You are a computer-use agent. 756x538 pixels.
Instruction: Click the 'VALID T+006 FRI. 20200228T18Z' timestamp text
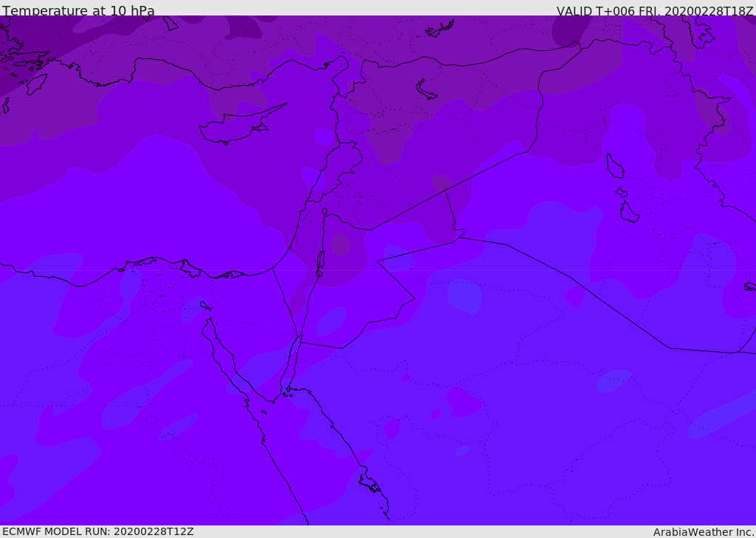click(x=655, y=10)
